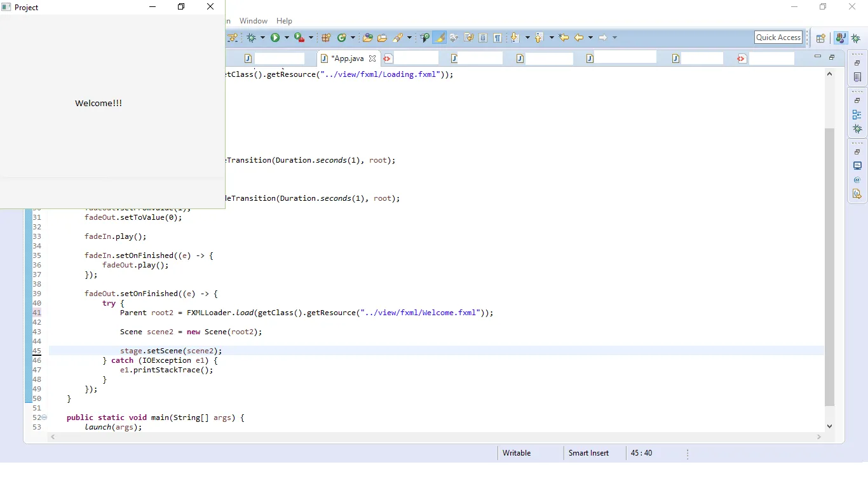Image resolution: width=868 pixels, height=488 pixels.
Task: Toggle Block Selection Mode button
Action: [x=483, y=37]
